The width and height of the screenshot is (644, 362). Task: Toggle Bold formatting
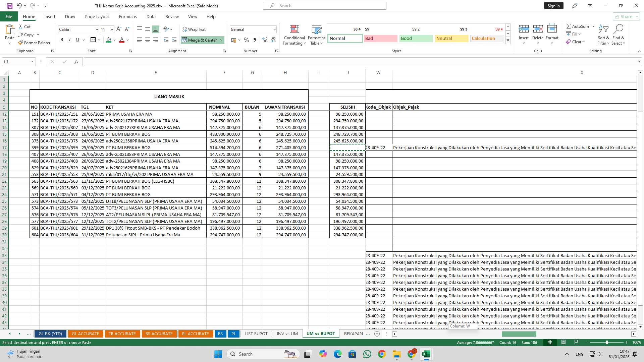(x=62, y=40)
